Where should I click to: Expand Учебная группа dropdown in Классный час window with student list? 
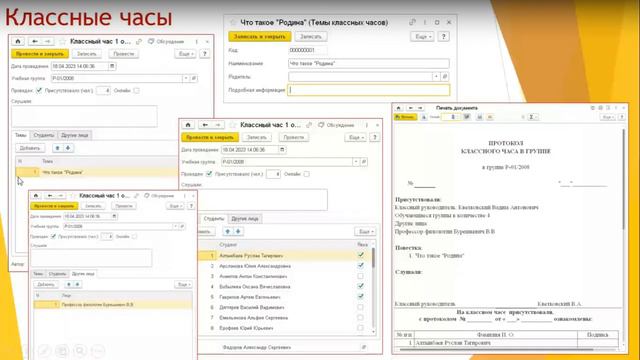pos(356,162)
